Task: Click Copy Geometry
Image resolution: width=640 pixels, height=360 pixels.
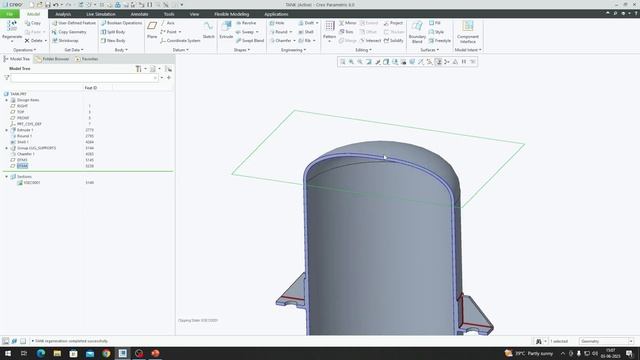Action: (x=69, y=32)
